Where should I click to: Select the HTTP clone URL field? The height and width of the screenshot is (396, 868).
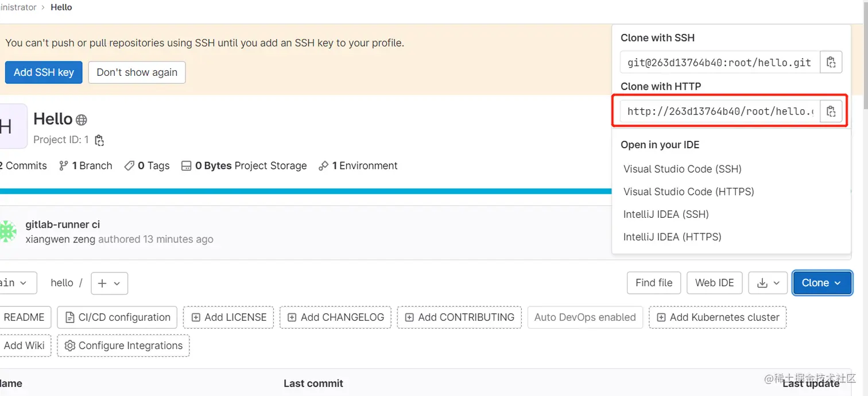[720, 112]
